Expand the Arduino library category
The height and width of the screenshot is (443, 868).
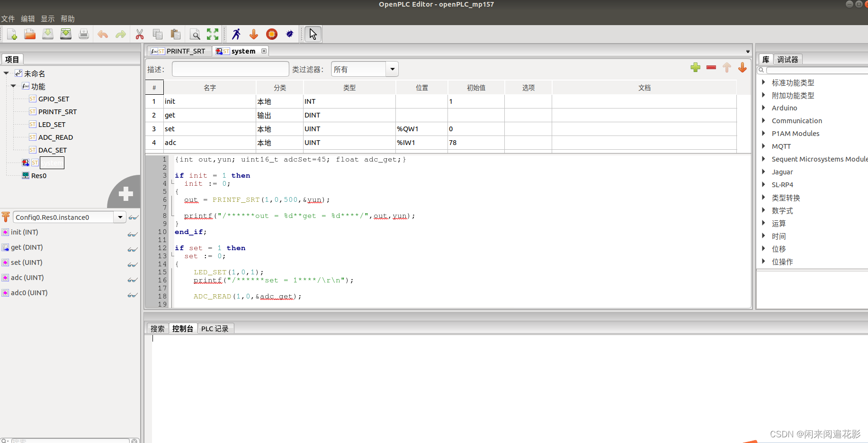[x=763, y=108]
